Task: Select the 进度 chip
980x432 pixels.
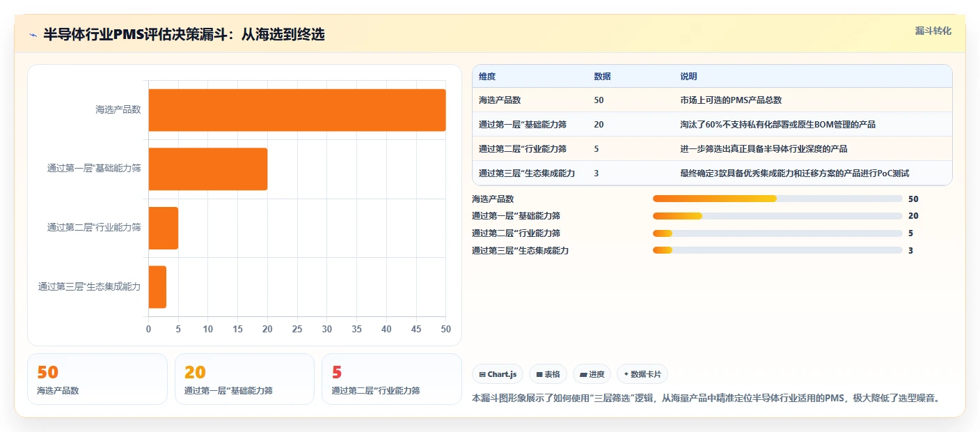Action: click(592, 374)
